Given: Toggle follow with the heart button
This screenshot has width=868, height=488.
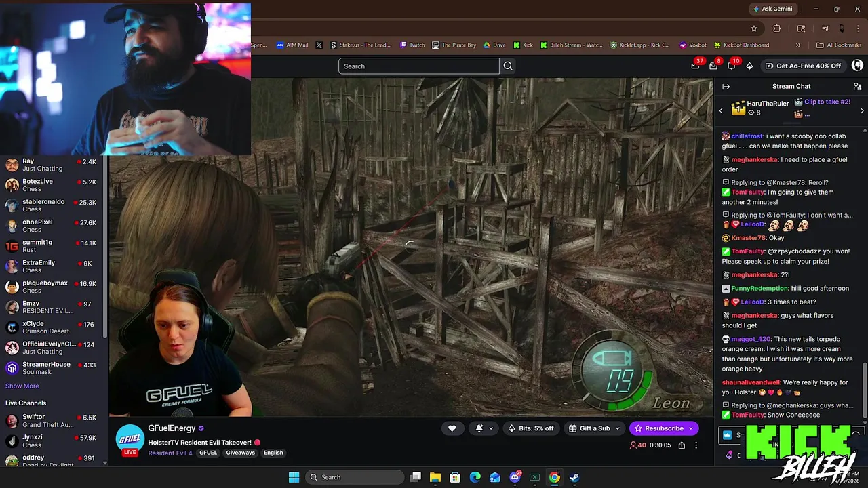Looking at the screenshot, I should point(452,428).
